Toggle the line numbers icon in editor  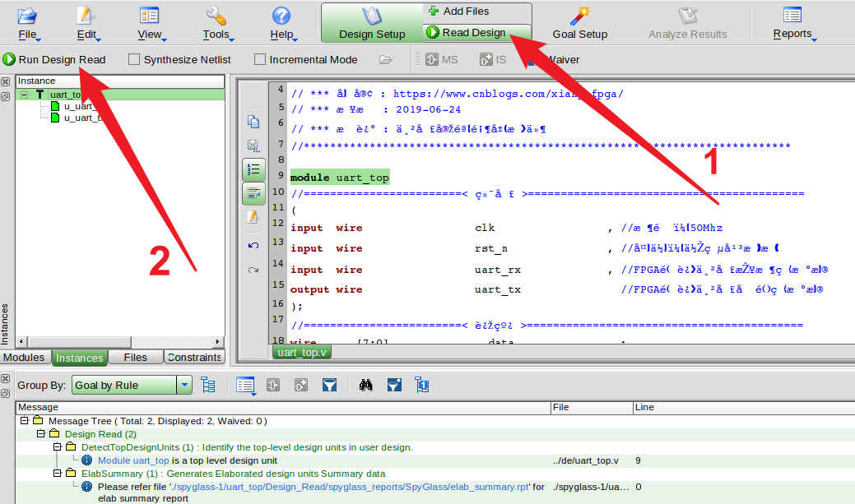[x=253, y=169]
